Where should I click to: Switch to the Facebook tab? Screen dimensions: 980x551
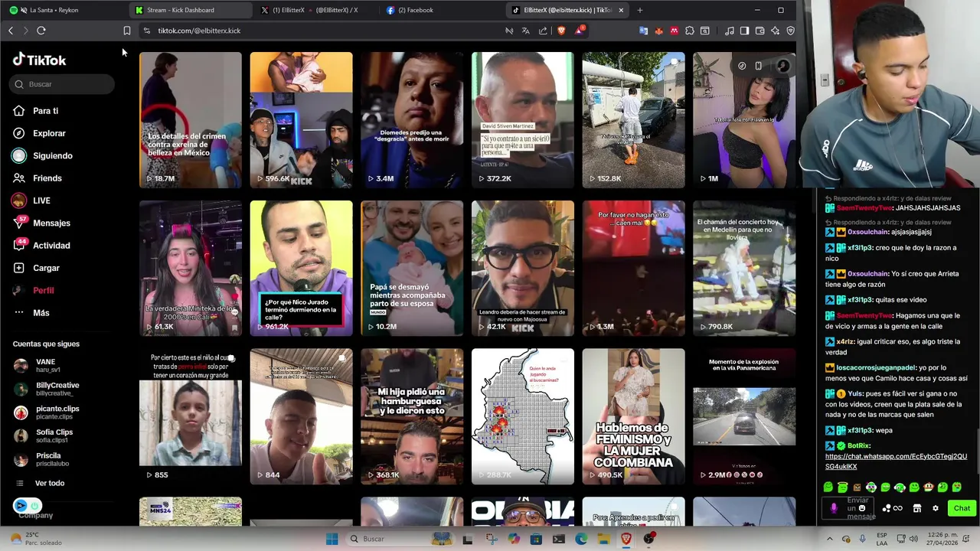442,10
